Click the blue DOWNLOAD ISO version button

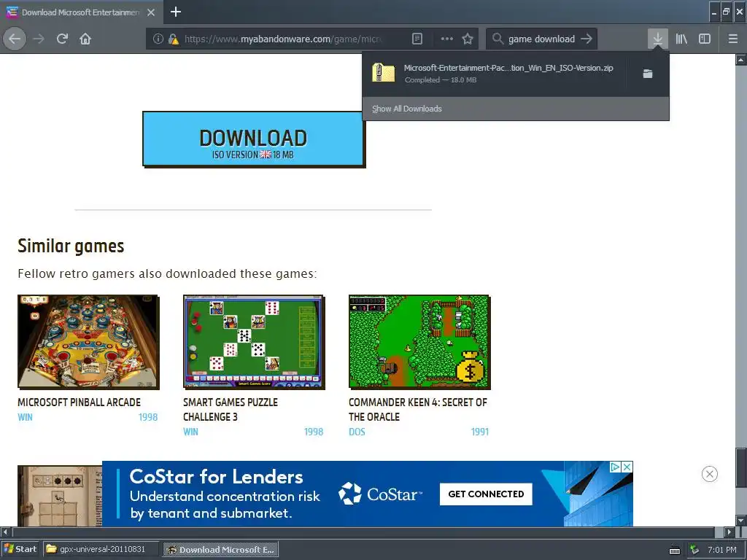click(253, 139)
